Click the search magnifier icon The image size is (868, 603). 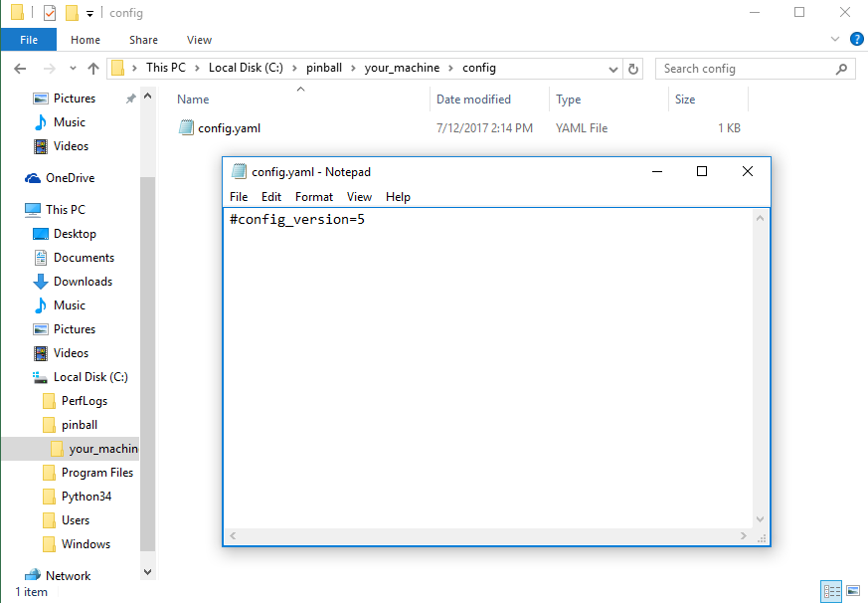point(841,69)
